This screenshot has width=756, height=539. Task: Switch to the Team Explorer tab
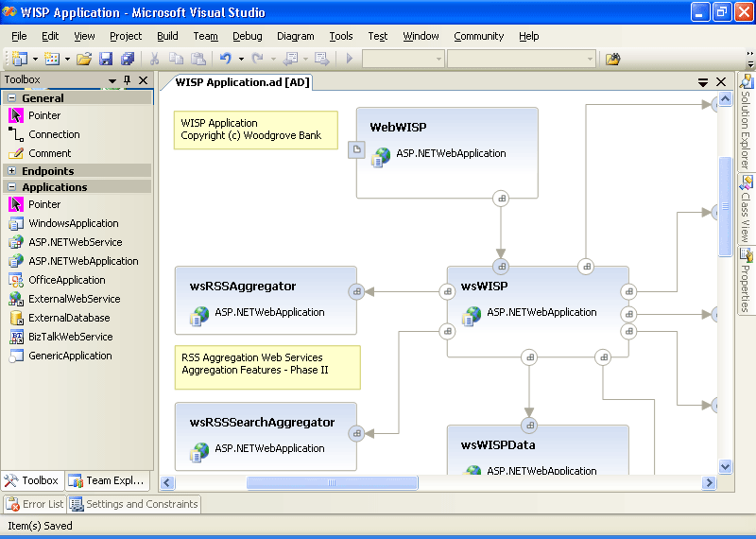(x=110, y=480)
